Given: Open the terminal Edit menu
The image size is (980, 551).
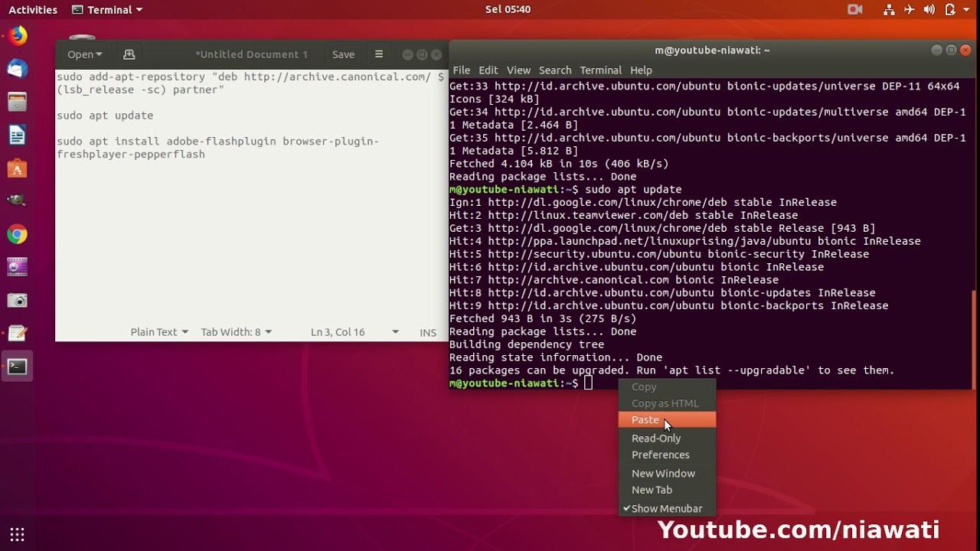Looking at the screenshot, I should [x=488, y=70].
